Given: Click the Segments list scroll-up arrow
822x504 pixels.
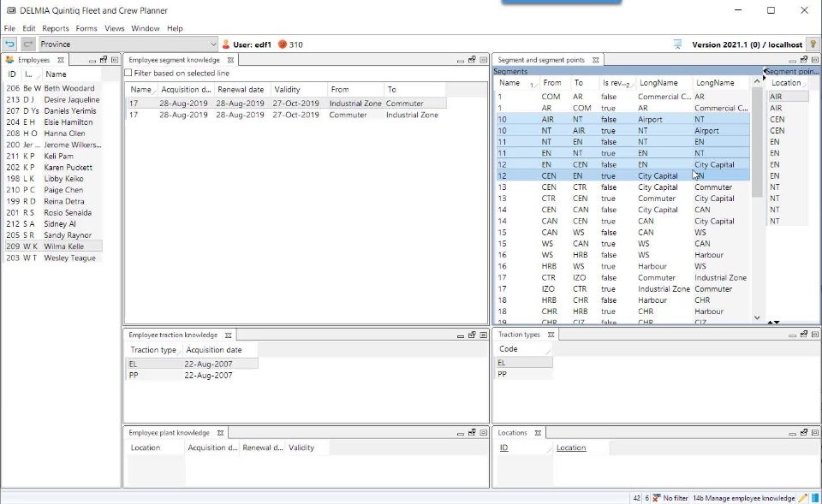Looking at the screenshot, I should coord(756,81).
